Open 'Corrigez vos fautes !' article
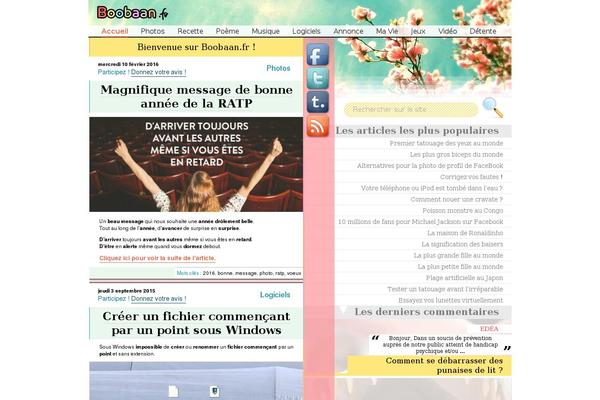Viewport: 600px width, 400px height. coord(471,177)
